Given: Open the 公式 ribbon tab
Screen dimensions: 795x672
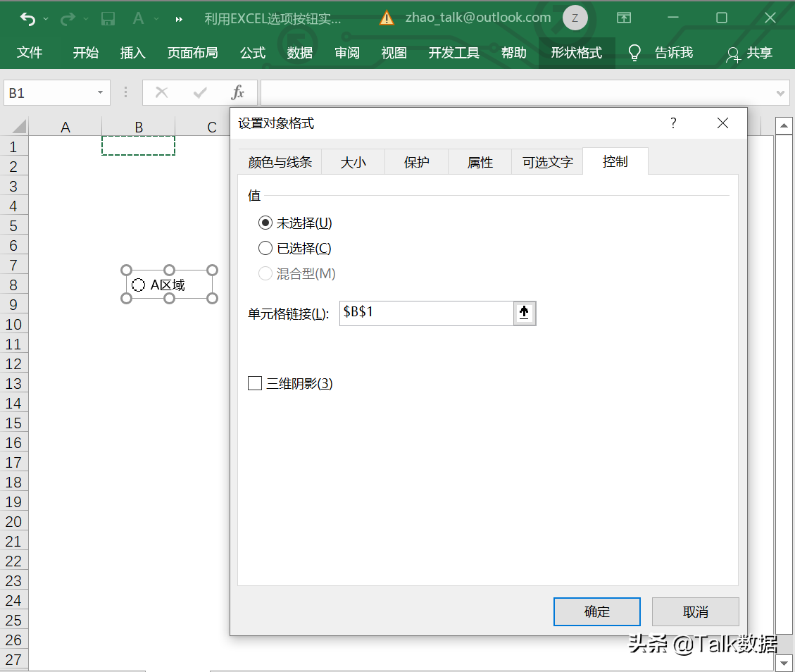Looking at the screenshot, I should [x=253, y=53].
